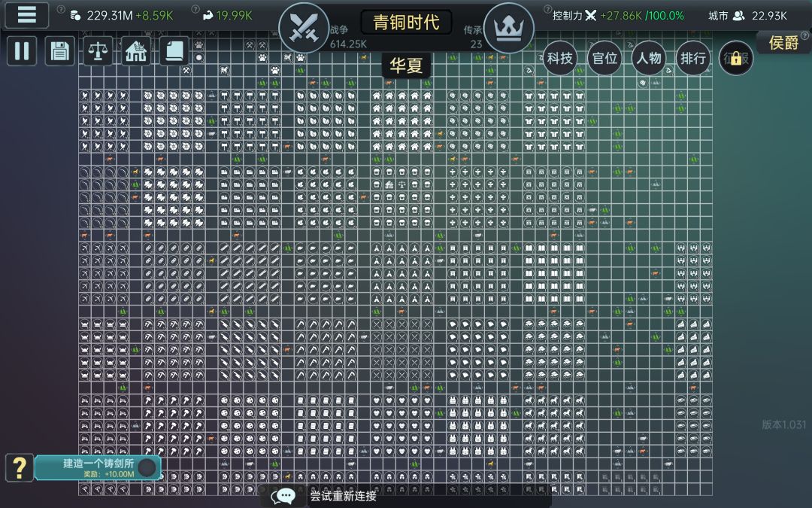This screenshot has width=812, height=508.
Task: Click the locked 征服 conquest button
Action: pyautogui.click(x=736, y=58)
